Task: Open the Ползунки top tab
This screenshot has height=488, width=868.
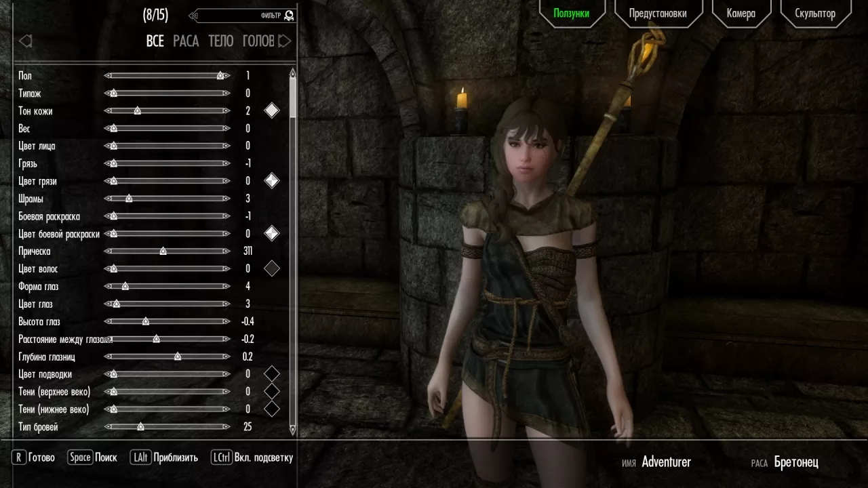Action: (572, 14)
